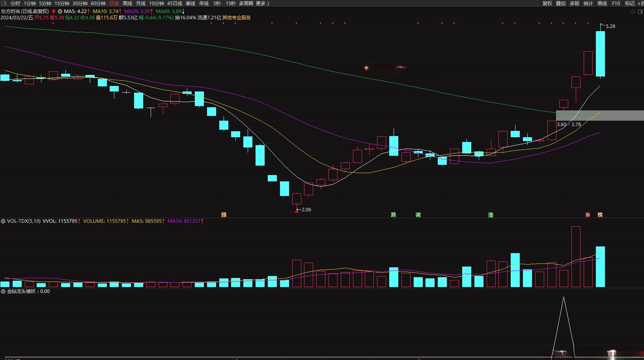Select the 60分钟 period tab
Image resolution: width=644 pixels, height=360 pixels.
click(x=98, y=3)
